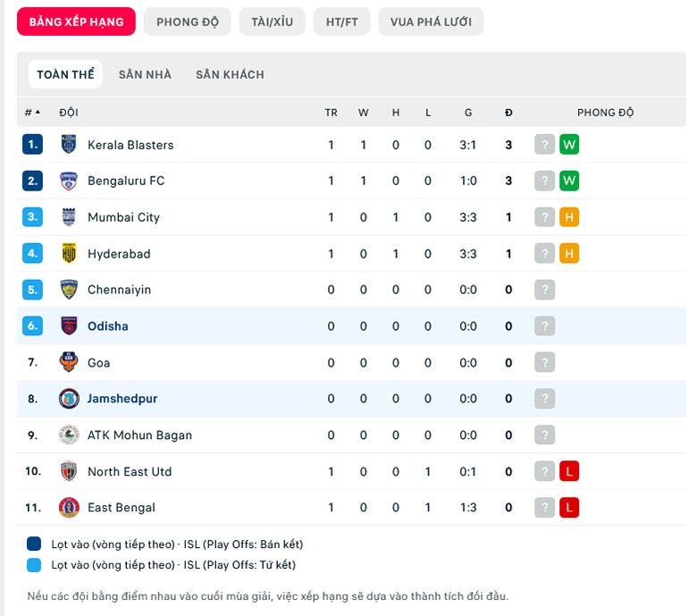
Task: Open the Vua Phá Lưới tab
Action: 431,21
